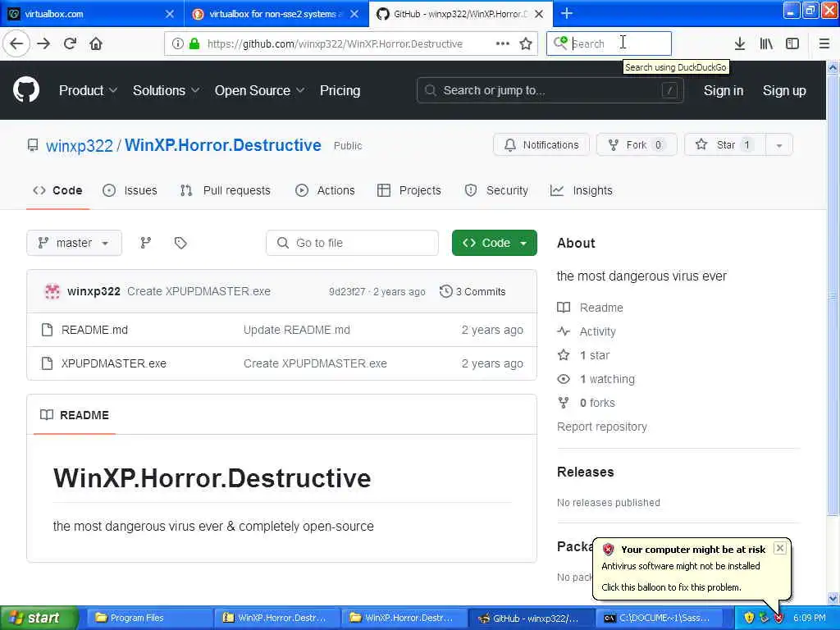Switch to the Projects tab

click(x=409, y=190)
